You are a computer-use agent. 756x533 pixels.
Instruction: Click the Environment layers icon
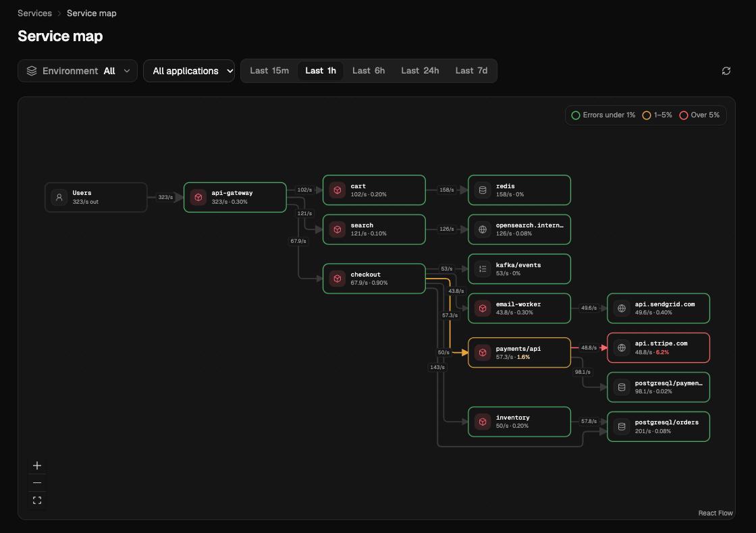(x=32, y=71)
